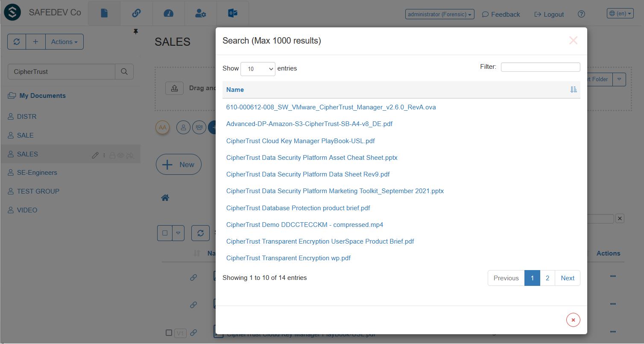Viewport: 644px width, 344px height.
Task: Open the Actions dropdown in sidebar
Action: (x=64, y=42)
